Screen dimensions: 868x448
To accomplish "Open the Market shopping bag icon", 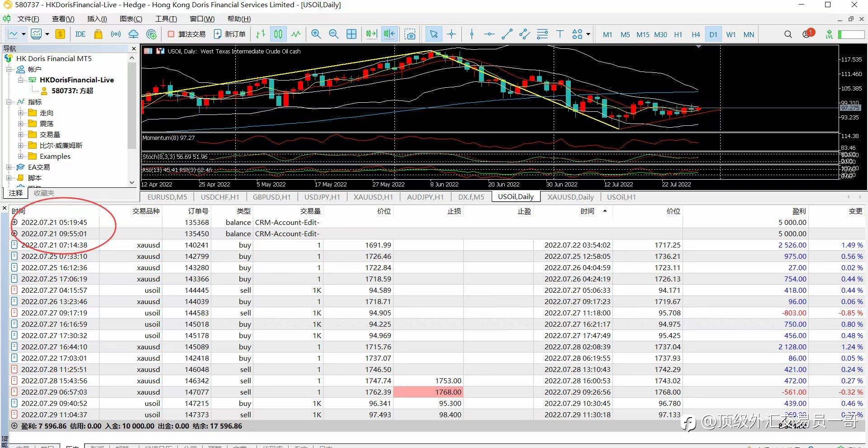I will pyautogui.click(x=98, y=34).
